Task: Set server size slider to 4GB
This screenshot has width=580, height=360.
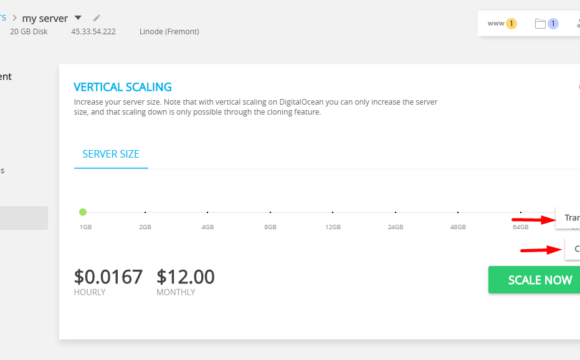Action: click(x=208, y=212)
